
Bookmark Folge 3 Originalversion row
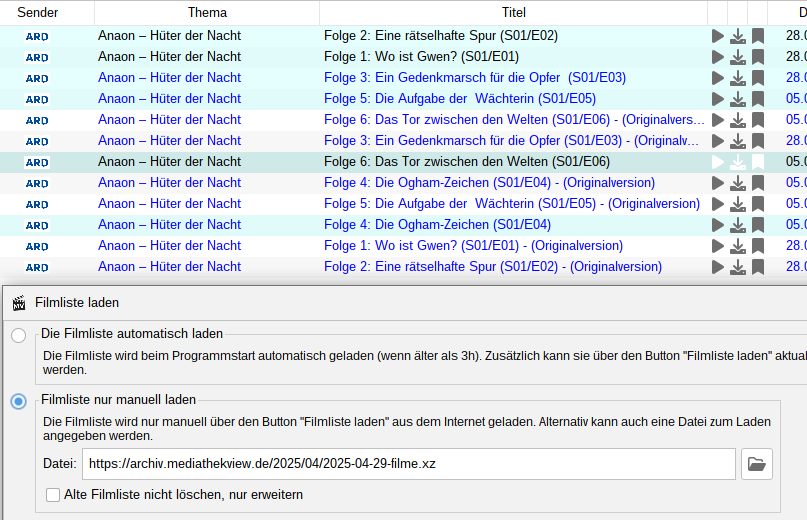click(758, 141)
